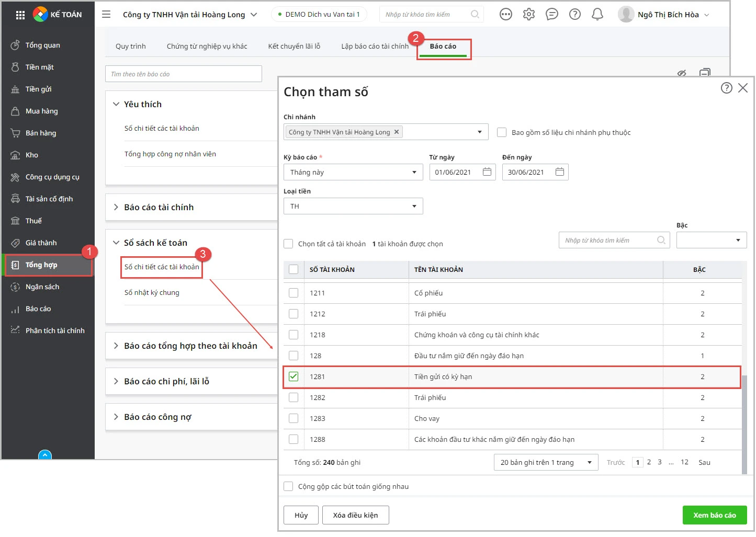Viewport: 756px width, 537px height.
Task: Open the help question mark in header
Action: click(x=575, y=15)
